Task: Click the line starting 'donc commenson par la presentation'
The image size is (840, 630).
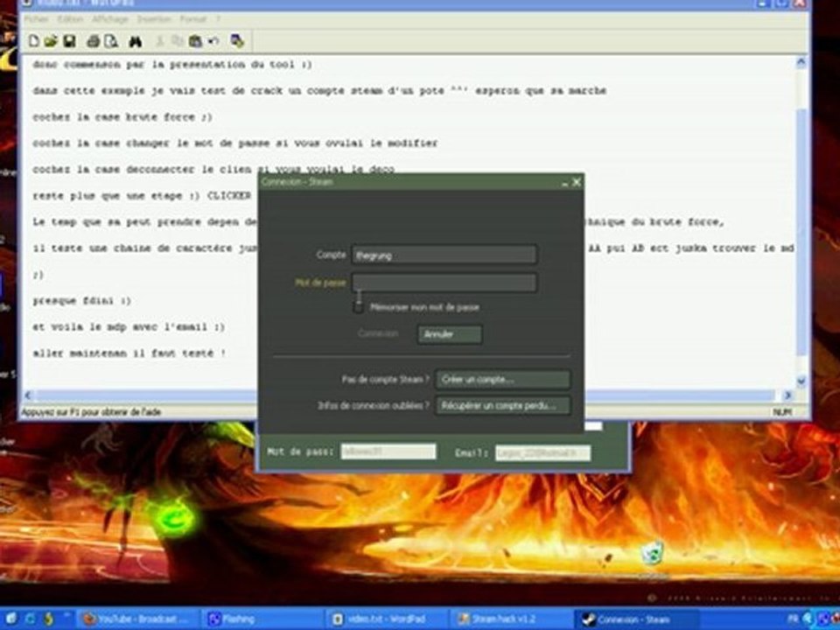Action: [172, 64]
